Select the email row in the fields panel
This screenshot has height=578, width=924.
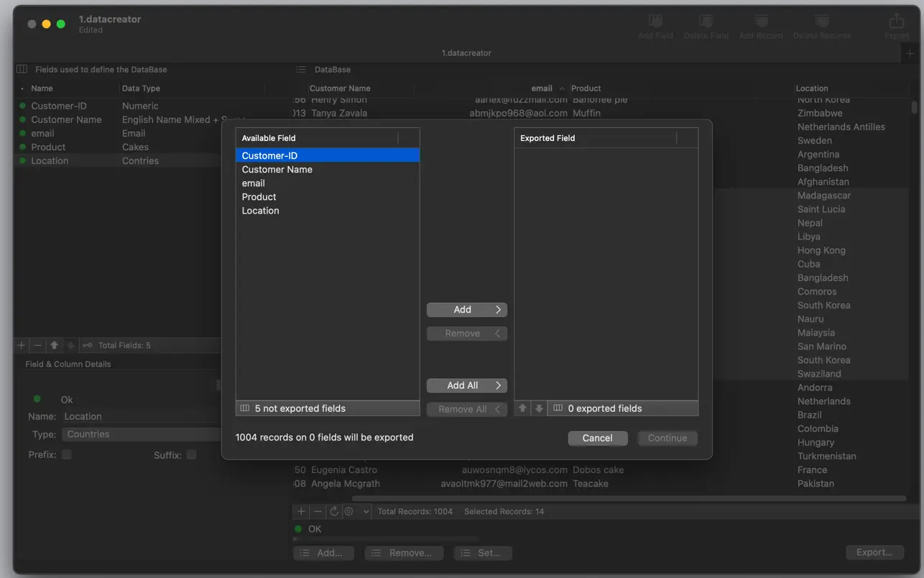[x=119, y=133]
